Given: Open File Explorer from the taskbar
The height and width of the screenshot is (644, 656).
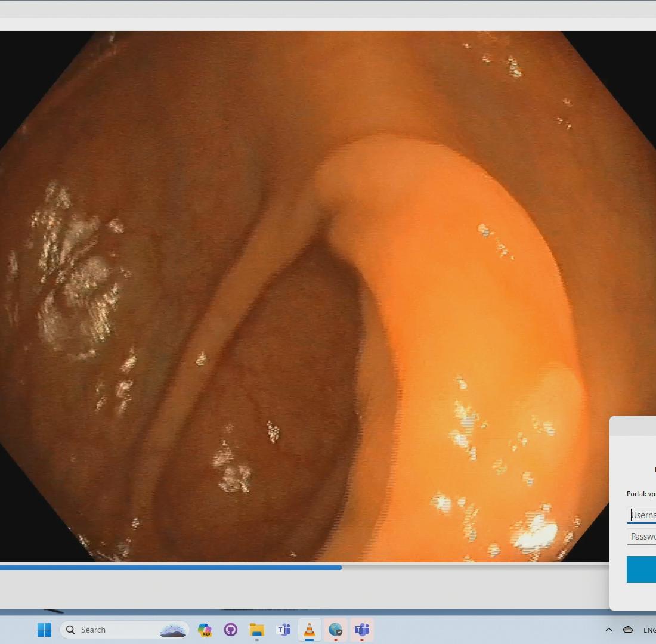Looking at the screenshot, I should click(257, 630).
